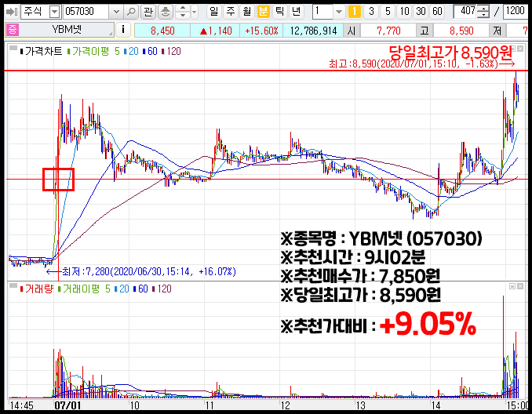Switch to the 년 yearly chart
This screenshot has height=414, width=532.
point(296,12)
